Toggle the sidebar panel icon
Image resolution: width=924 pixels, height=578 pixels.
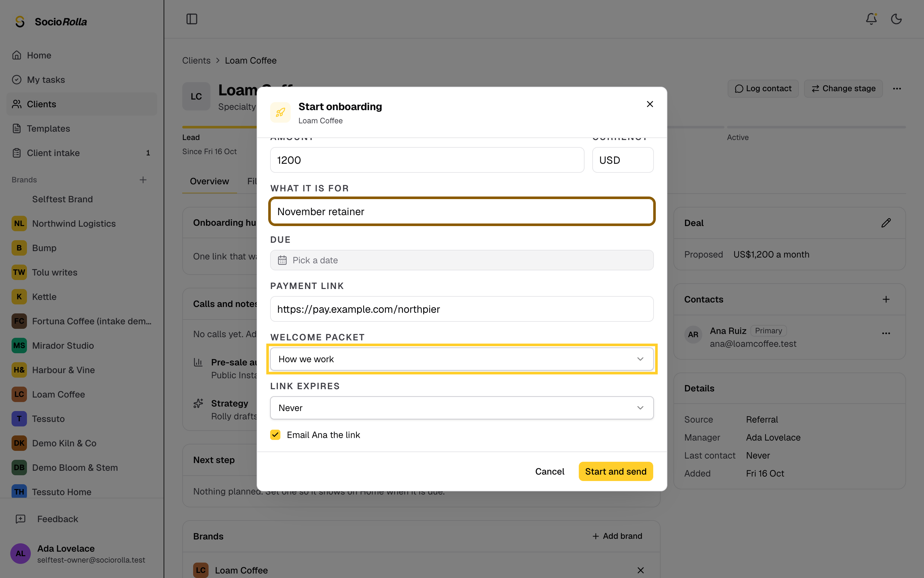192,19
